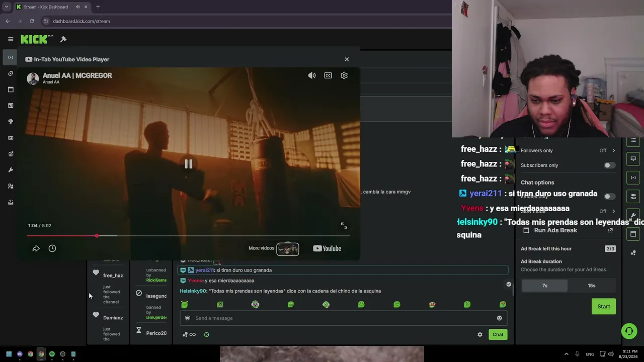Toggle Subscribers only chat mode
Viewport: 644px width, 362px height.
point(609,165)
